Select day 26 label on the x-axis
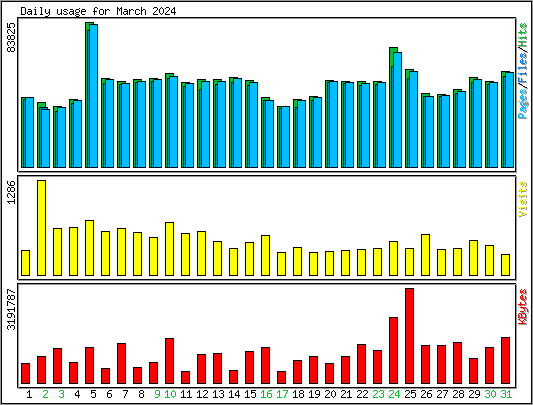This screenshot has height=405, width=533. 426,394
